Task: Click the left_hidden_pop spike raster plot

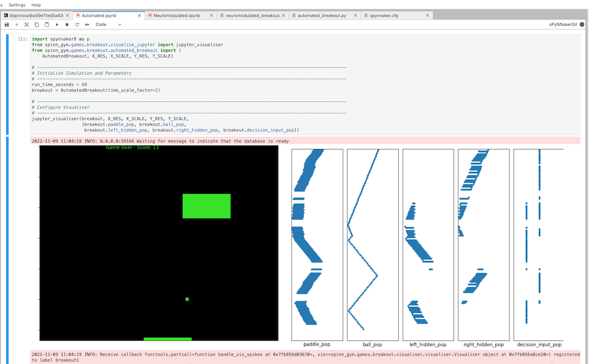Action: pos(428,244)
